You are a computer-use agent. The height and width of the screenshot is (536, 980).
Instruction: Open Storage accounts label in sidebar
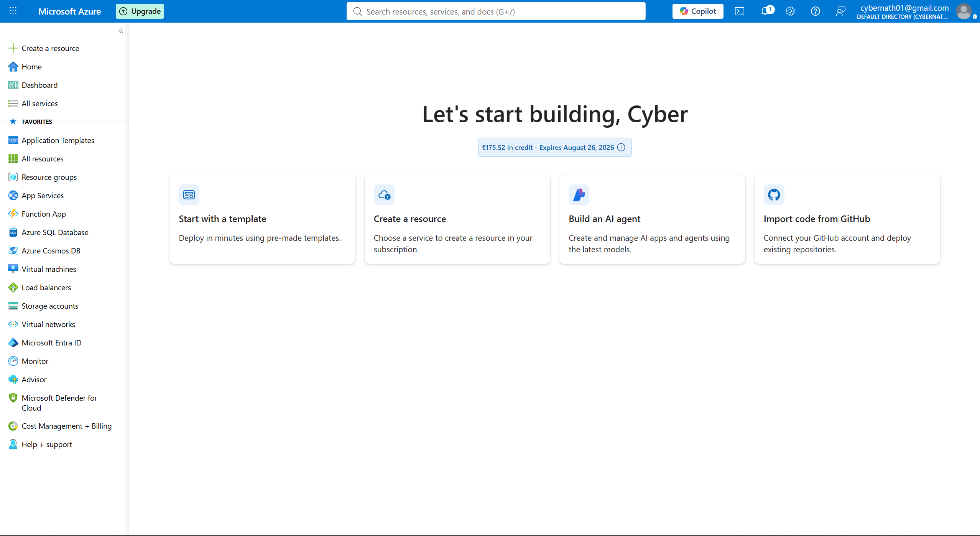tap(50, 306)
